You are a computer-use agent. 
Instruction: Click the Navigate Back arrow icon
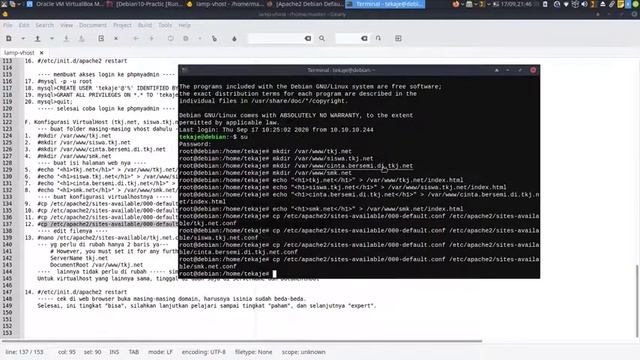(136, 38)
